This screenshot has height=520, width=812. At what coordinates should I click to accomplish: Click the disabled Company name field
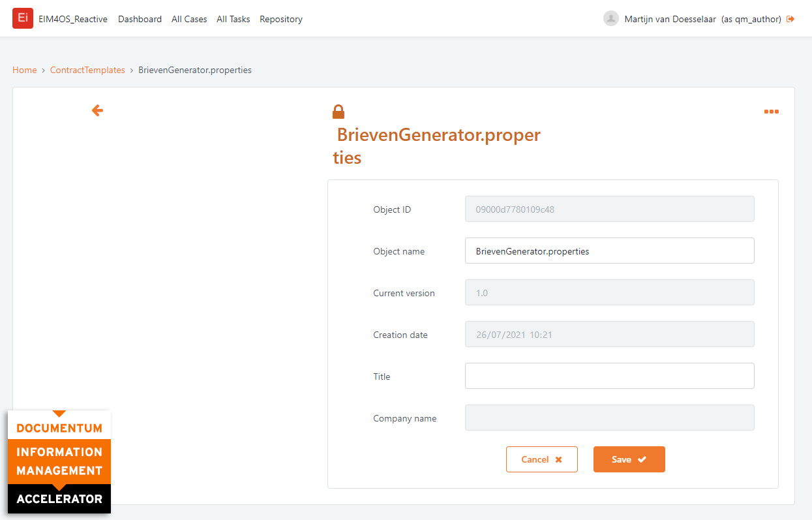pos(609,418)
